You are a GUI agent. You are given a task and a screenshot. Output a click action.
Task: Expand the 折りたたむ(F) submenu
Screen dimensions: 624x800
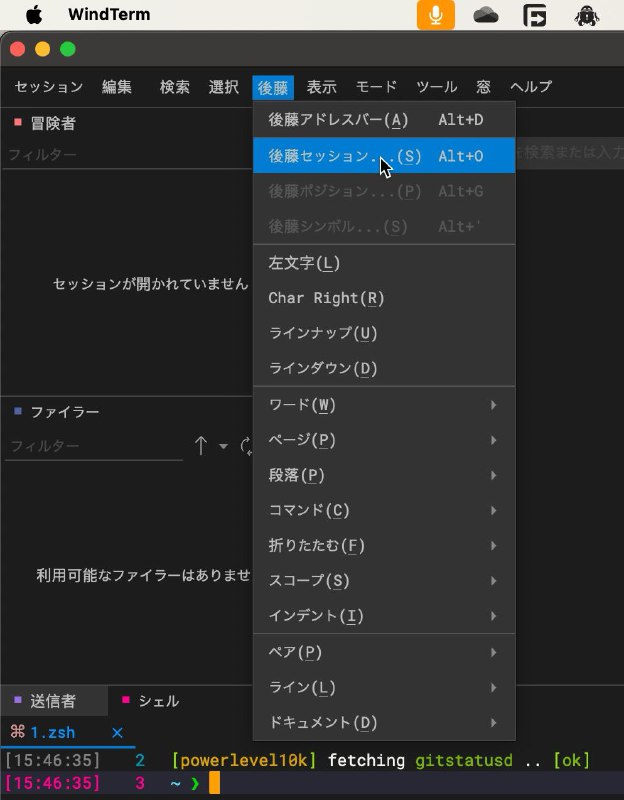click(384, 546)
